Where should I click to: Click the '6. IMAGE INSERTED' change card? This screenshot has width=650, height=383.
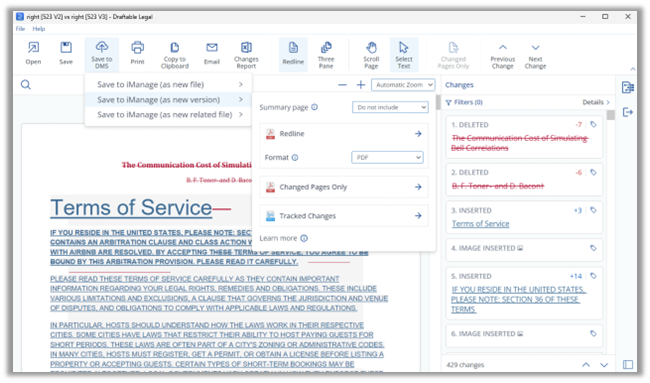(x=524, y=335)
